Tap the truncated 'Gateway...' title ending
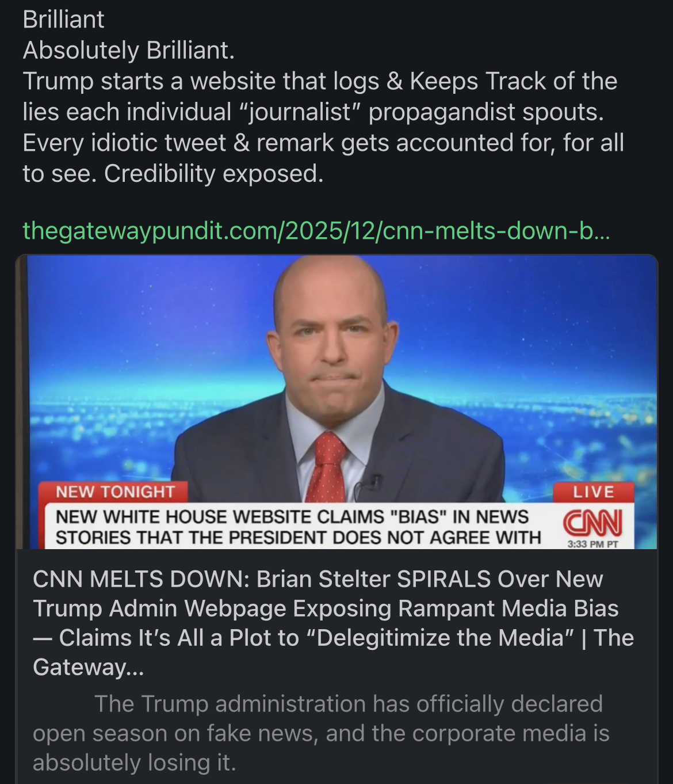This screenshot has width=673, height=784. pyautogui.click(x=89, y=668)
